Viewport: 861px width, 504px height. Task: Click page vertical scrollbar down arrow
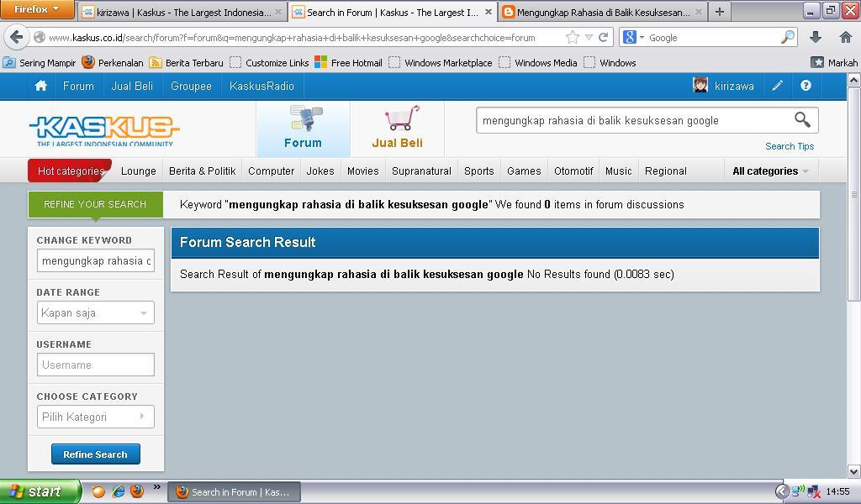coord(854,471)
